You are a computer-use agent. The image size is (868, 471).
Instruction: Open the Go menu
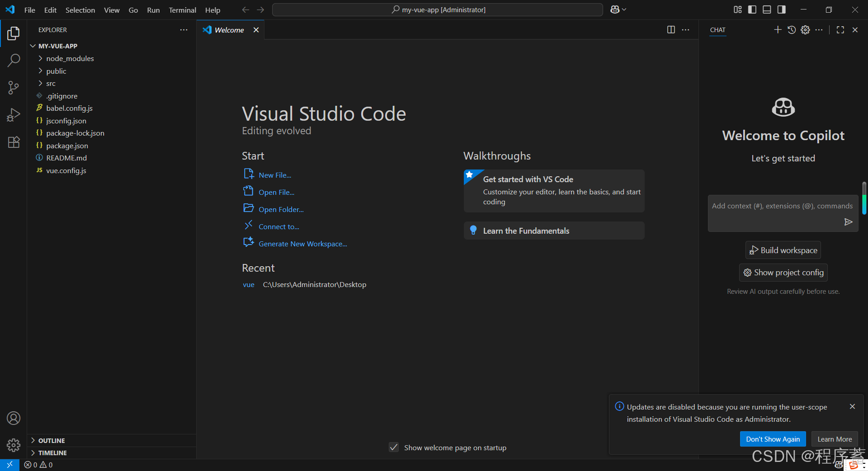click(133, 10)
